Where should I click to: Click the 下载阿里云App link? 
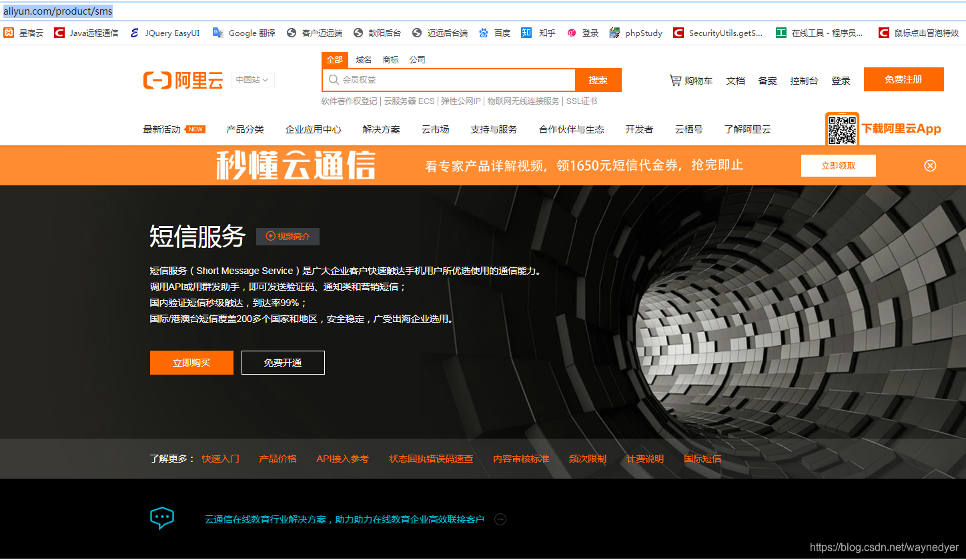tap(901, 129)
